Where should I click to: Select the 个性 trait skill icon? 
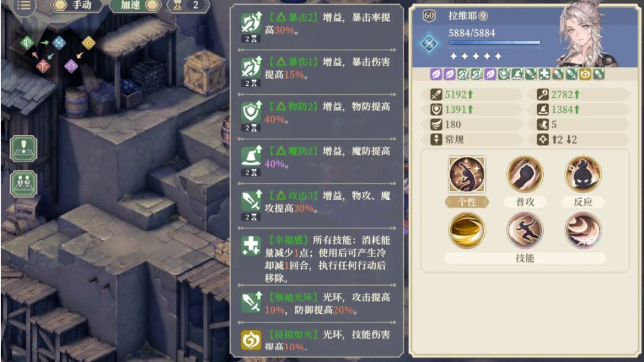click(x=467, y=174)
